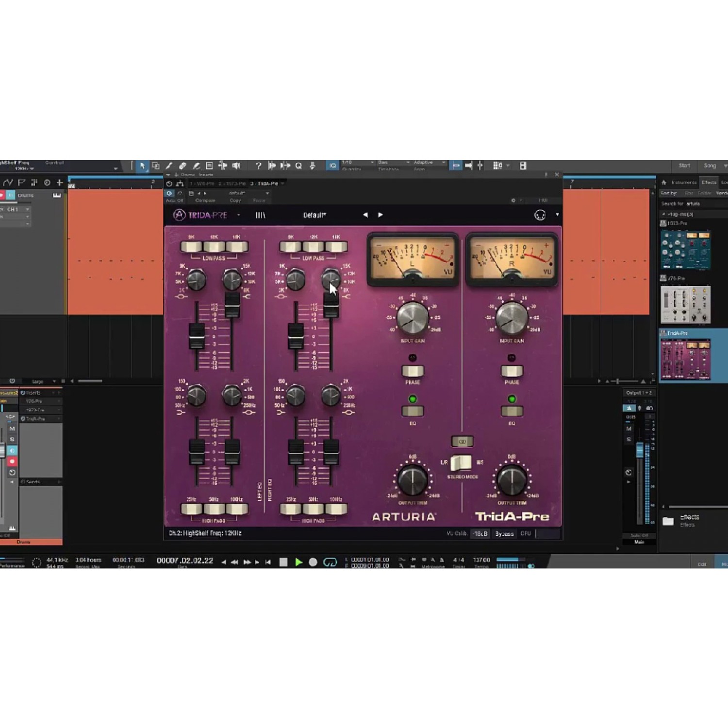The image size is (728, 728).
Task: Click the left channel Input Gain knob
Action: [x=413, y=318]
